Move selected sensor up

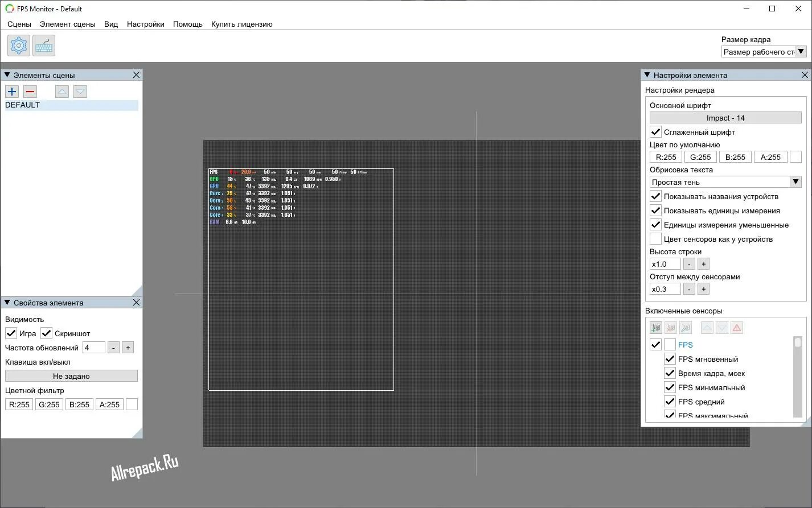[707, 328]
